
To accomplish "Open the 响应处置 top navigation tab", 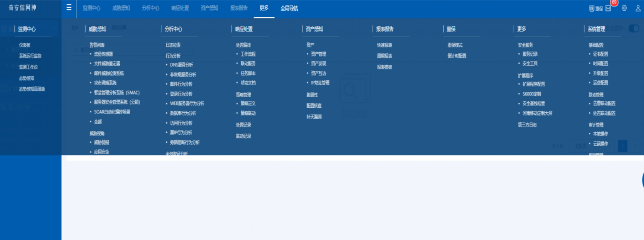I will pyautogui.click(x=180, y=8).
